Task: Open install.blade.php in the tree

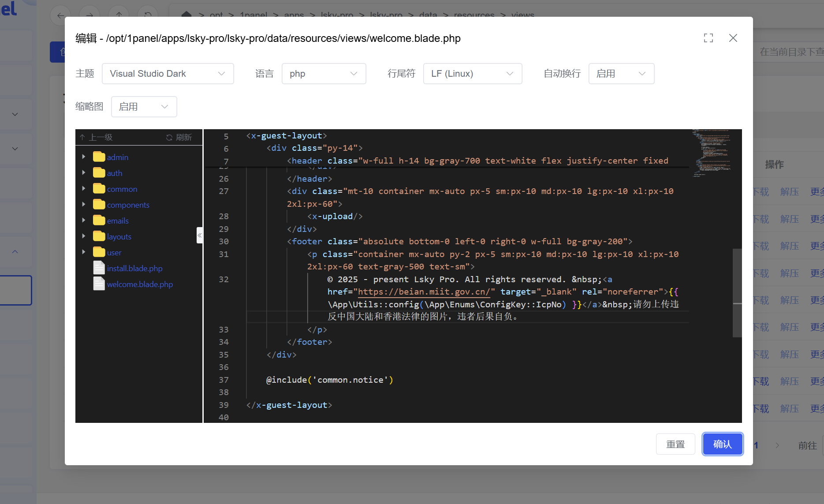Action: 134,269
